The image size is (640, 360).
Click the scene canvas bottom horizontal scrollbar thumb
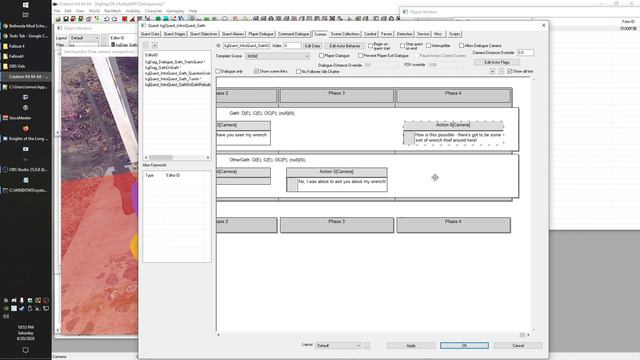522,335
